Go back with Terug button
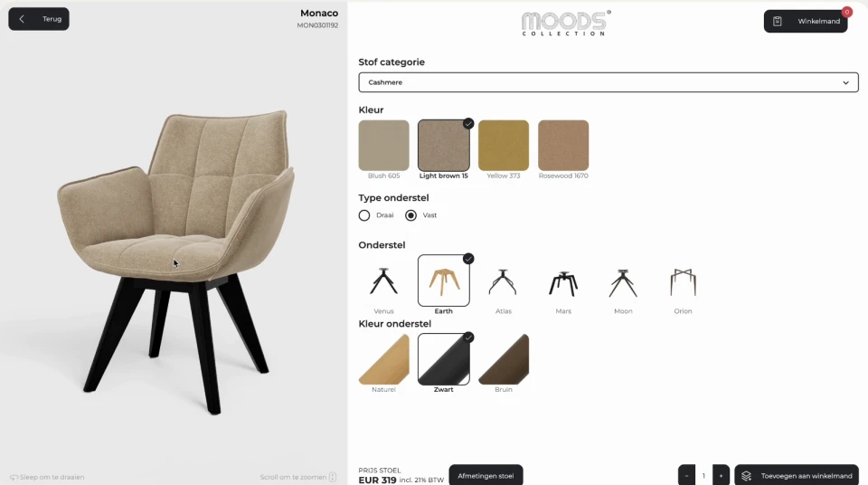 pyautogui.click(x=39, y=19)
